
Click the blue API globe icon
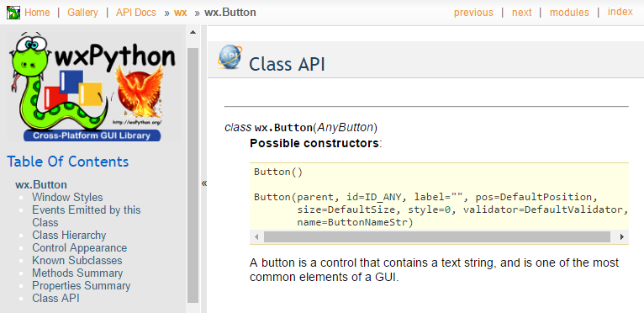[230, 57]
